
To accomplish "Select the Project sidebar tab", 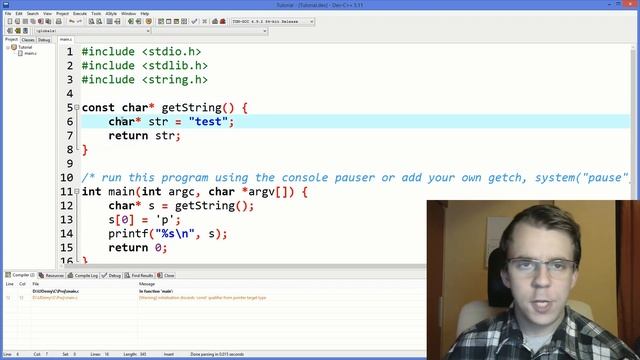I will pyautogui.click(x=11, y=40).
